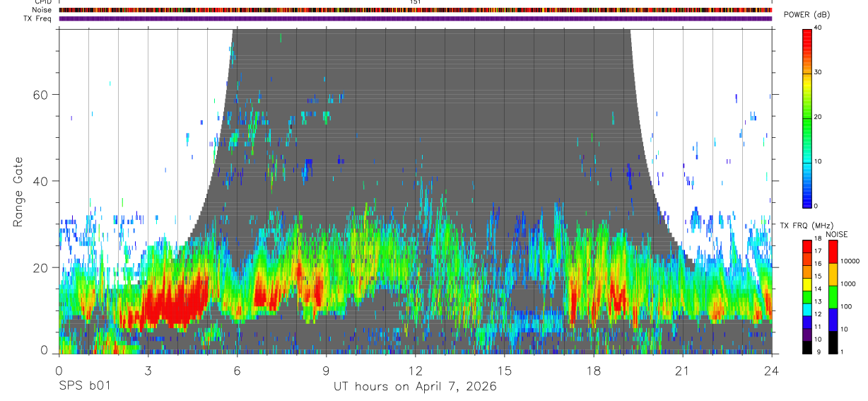This screenshot has height=401, width=868.
Task: Click the SPS b01 label
Action: [84, 386]
